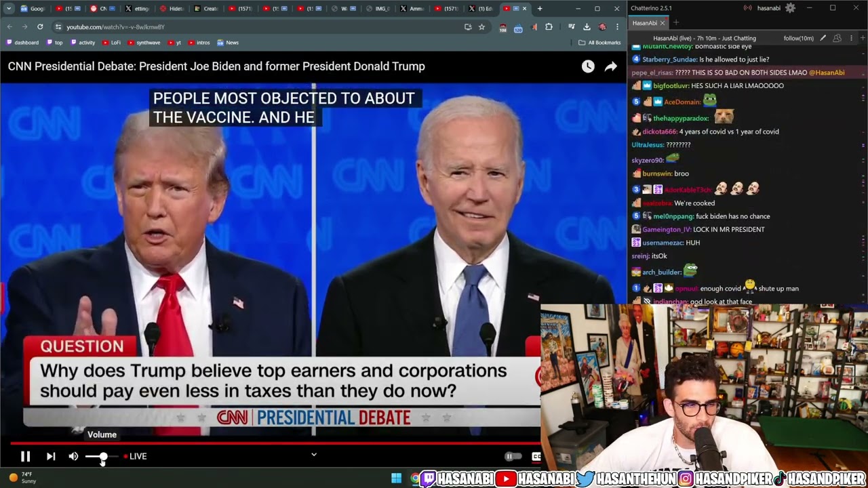This screenshot has width=868, height=488.
Task: Open media controls icon in Chrome toolbar
Action: [x=572, y=26]
